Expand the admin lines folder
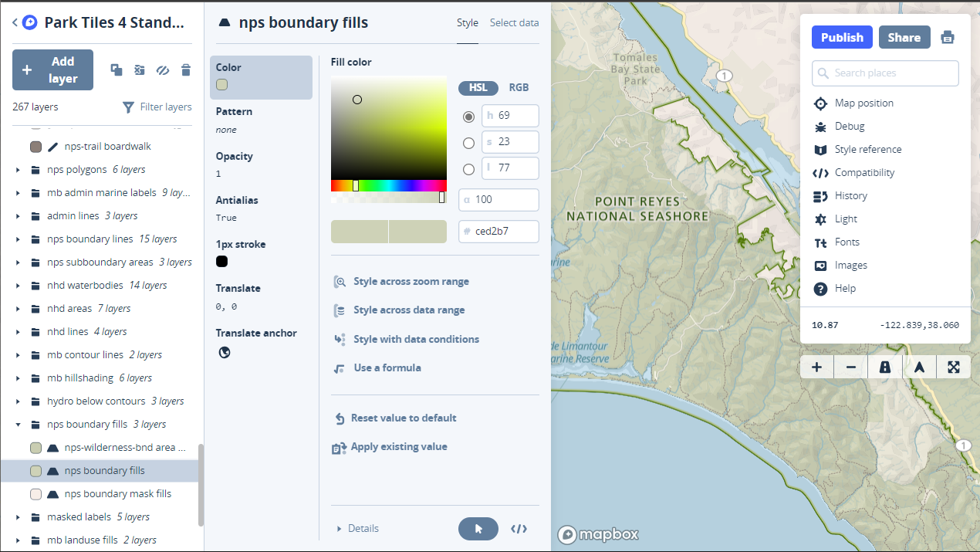Image resolution: width=980 pixels, height=552 pixels. [18, 216]
